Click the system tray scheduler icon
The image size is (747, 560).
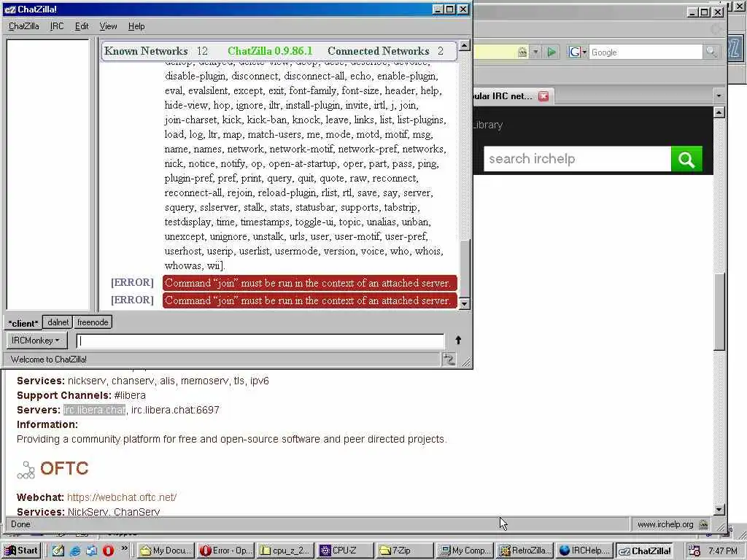(694, 551)
